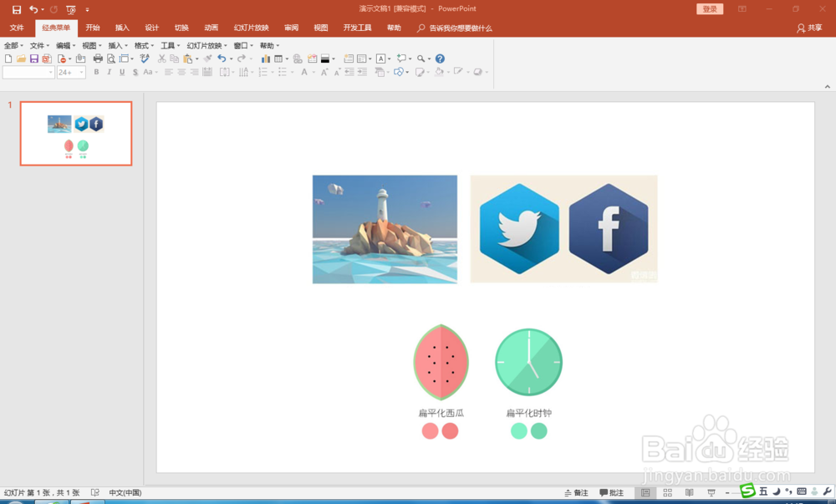Expand the 工具 dropdown menu
The width and height of the screenshot is (836, 504).
click(x=170, y=45)
